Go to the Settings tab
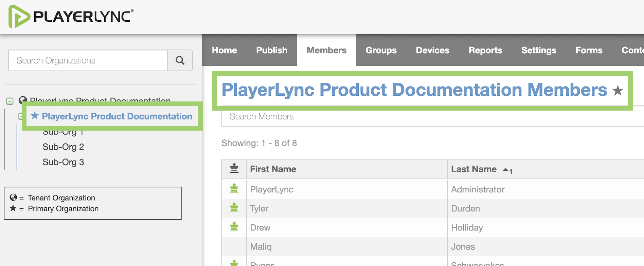 coord(539,50)
